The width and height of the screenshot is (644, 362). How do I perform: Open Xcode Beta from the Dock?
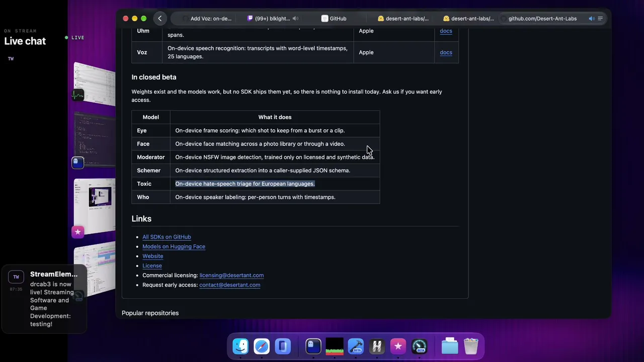356,346
